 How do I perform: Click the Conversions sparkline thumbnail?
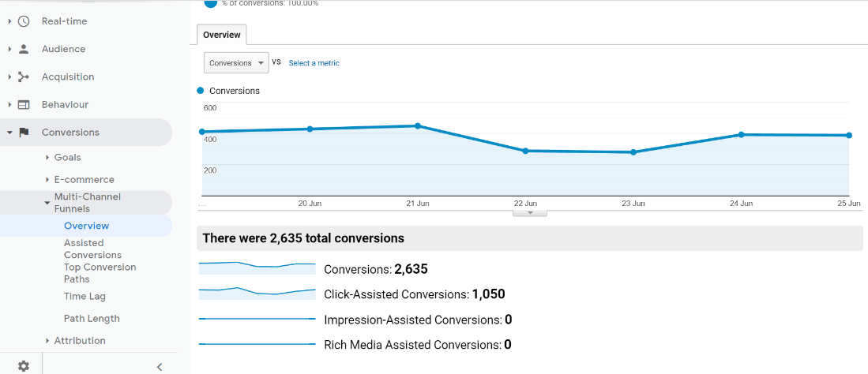click(257, 268)
